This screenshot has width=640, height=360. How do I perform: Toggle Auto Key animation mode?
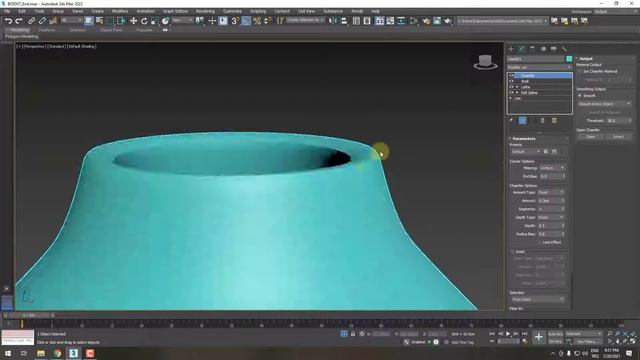[x=555, y=334]
